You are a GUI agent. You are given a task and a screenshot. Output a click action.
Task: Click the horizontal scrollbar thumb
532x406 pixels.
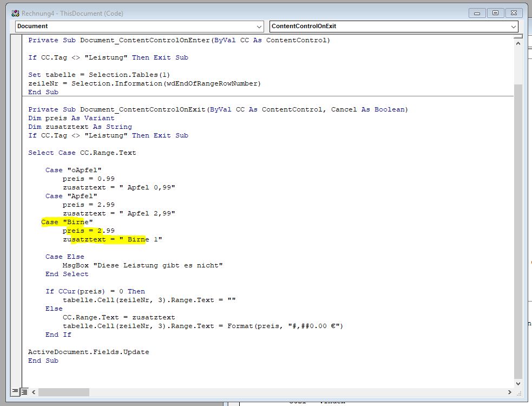pyautogui.click(x=64, y=392)
